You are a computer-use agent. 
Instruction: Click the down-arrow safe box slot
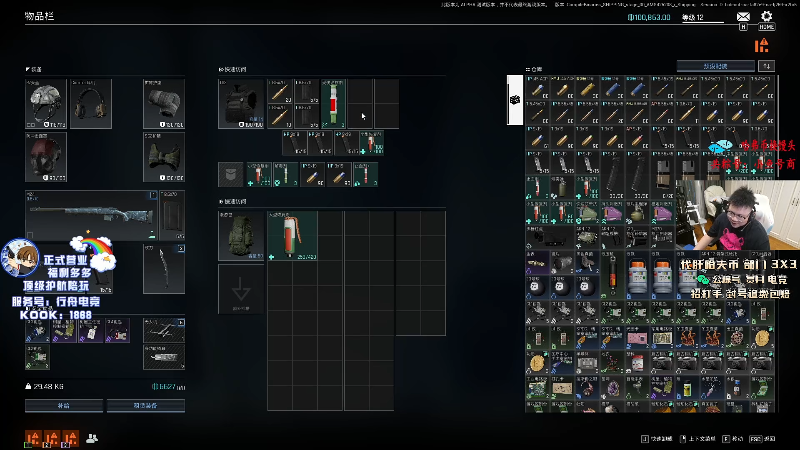tap(241, 289)
